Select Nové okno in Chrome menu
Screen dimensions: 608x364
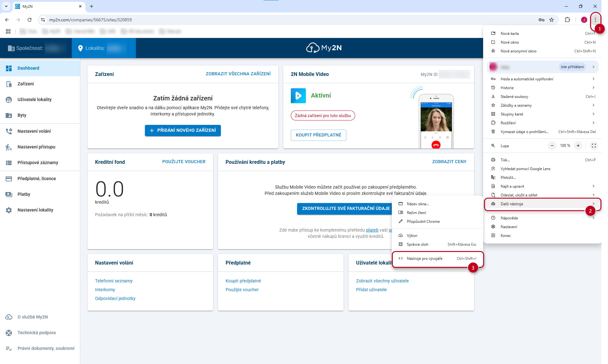[543, 42]
